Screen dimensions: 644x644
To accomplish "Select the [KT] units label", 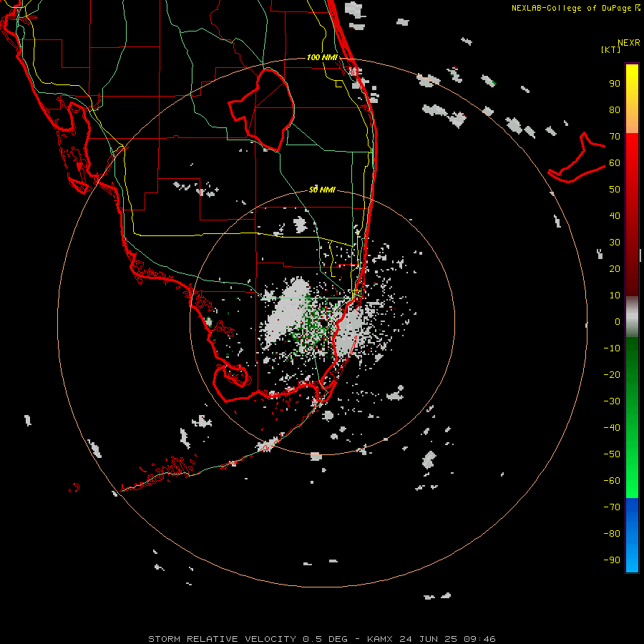I will point(611,49).
